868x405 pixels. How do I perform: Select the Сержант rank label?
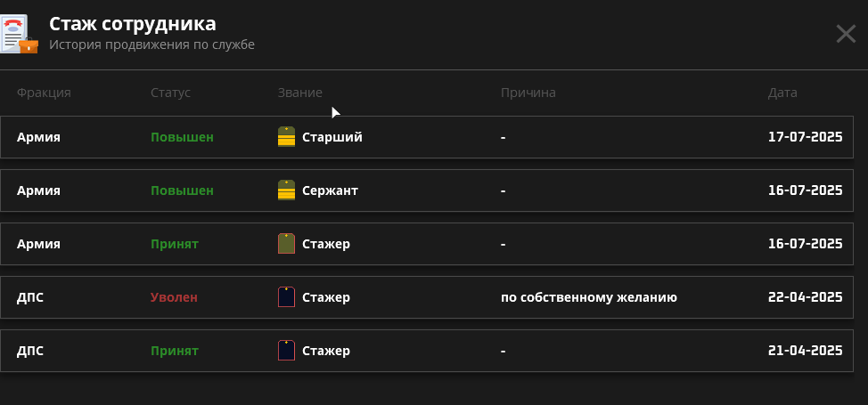(x=330, y=190)
